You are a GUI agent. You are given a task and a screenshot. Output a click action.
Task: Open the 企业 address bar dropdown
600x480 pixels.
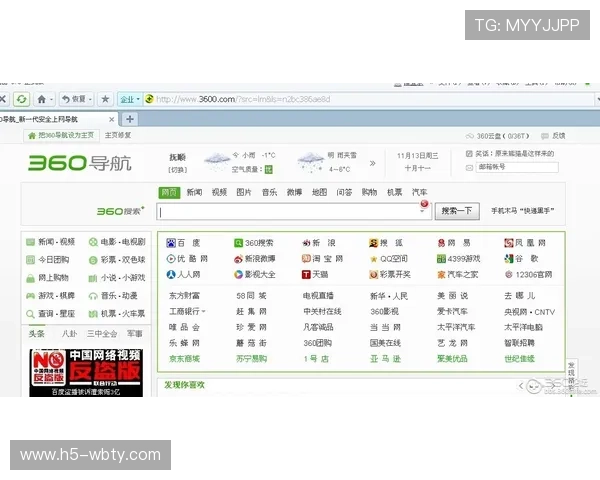tap(130, 99)
